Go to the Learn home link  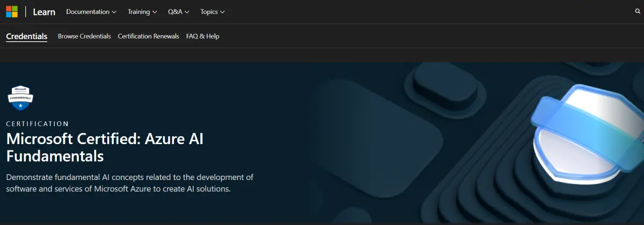[44, 12]
